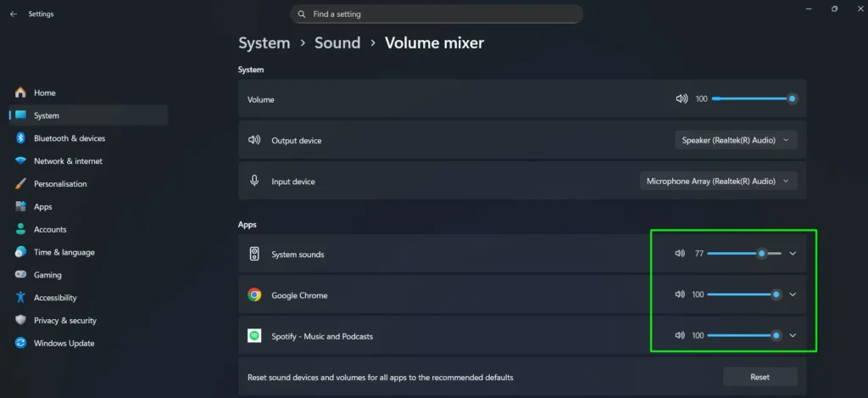Open Network & internet settings
The image size is (868, 398).
(x=88, y=160)
